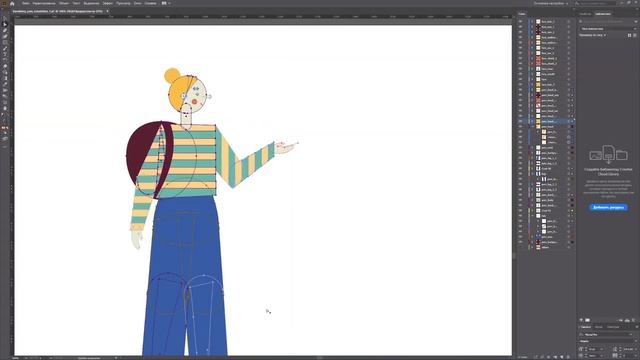640x360 pixels.
Task: Click target circle of the topmost layer
Action: [x=569, y=21]
